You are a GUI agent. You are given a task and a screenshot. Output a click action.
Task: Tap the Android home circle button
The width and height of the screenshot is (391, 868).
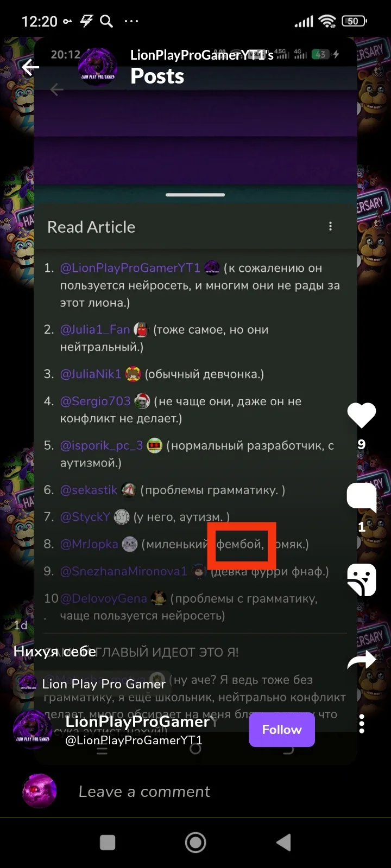point(195,843)
